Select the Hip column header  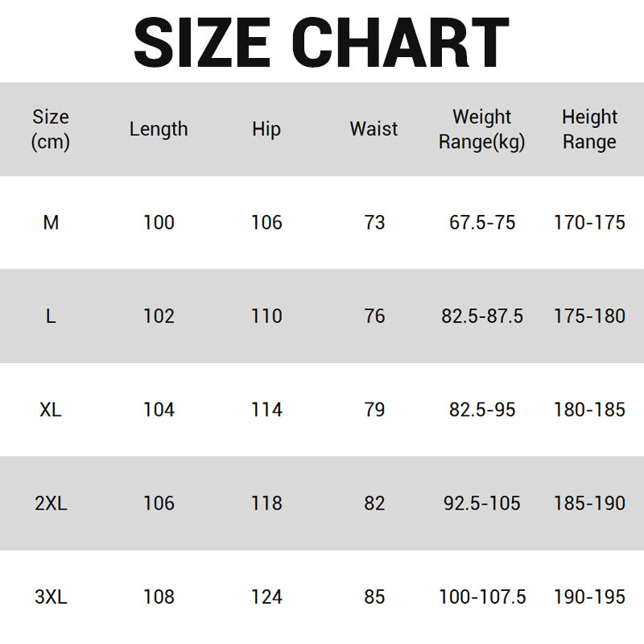(266, 129)
